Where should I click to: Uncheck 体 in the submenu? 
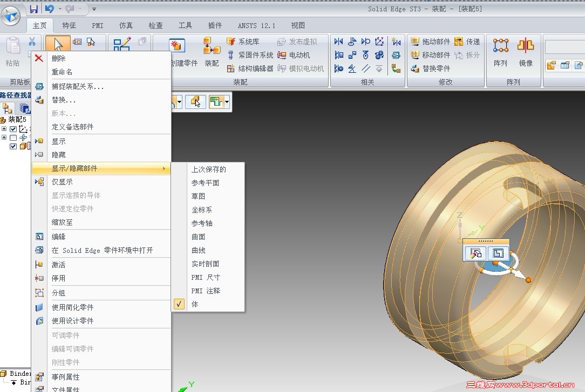pos(208,304)
